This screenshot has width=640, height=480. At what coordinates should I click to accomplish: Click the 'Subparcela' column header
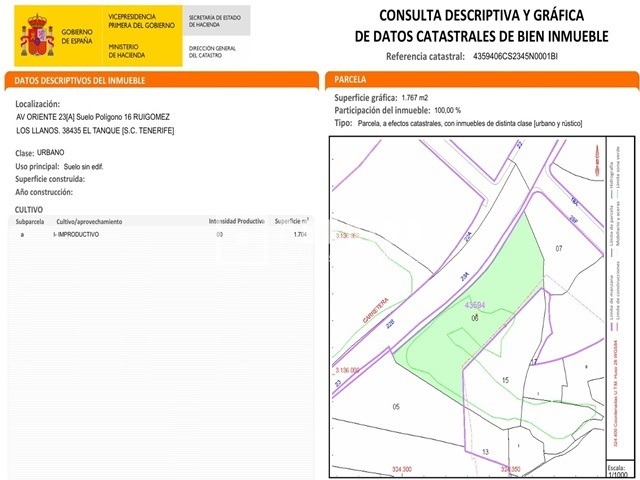click(x=30, y=222)
